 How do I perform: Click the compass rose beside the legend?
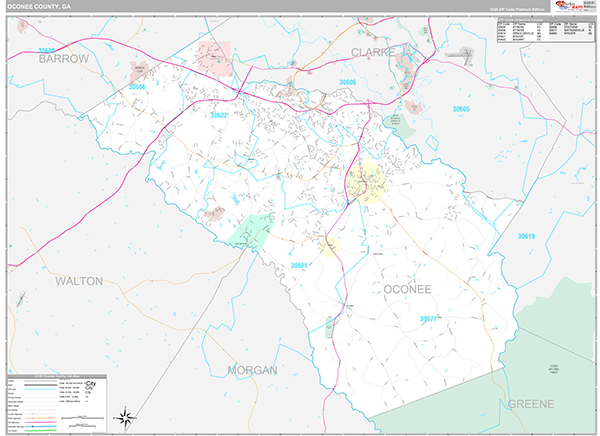[x=125, y=418]
